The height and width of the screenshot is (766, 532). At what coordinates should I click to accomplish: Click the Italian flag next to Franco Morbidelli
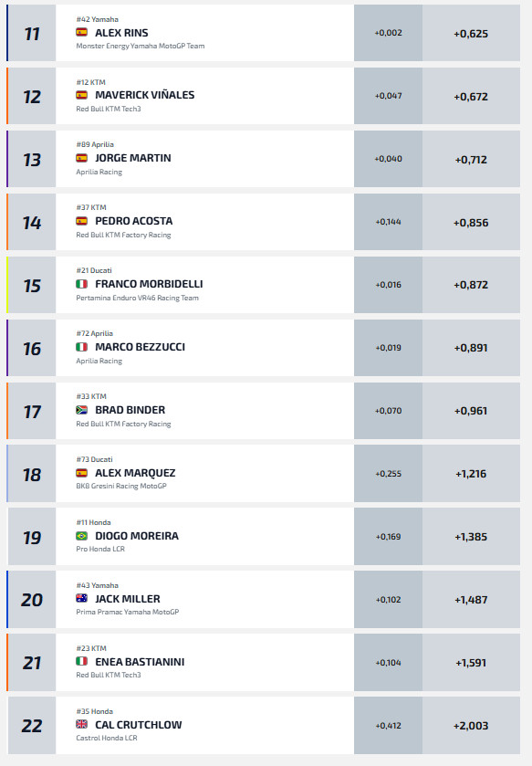[x=81, y=284]
